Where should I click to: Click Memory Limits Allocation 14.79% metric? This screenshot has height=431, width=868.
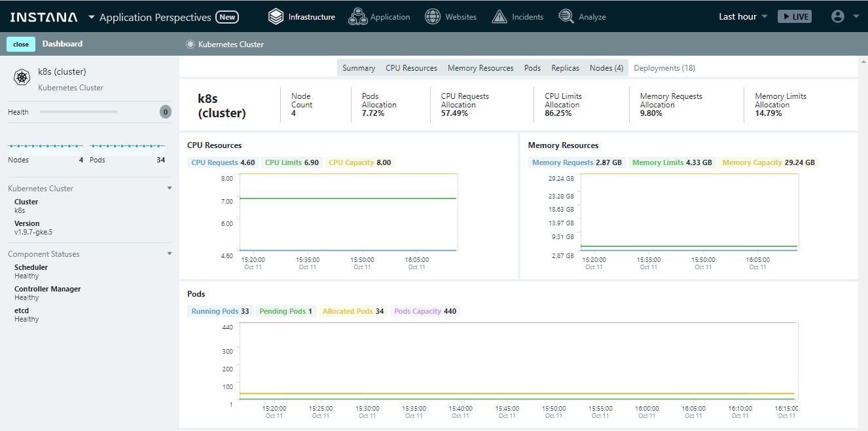point(780,105)
